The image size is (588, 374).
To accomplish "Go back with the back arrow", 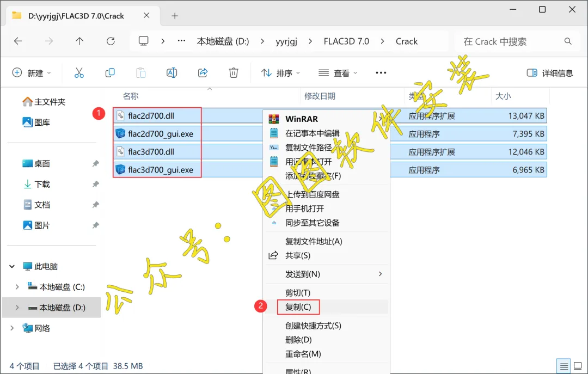I will point(18,41).
